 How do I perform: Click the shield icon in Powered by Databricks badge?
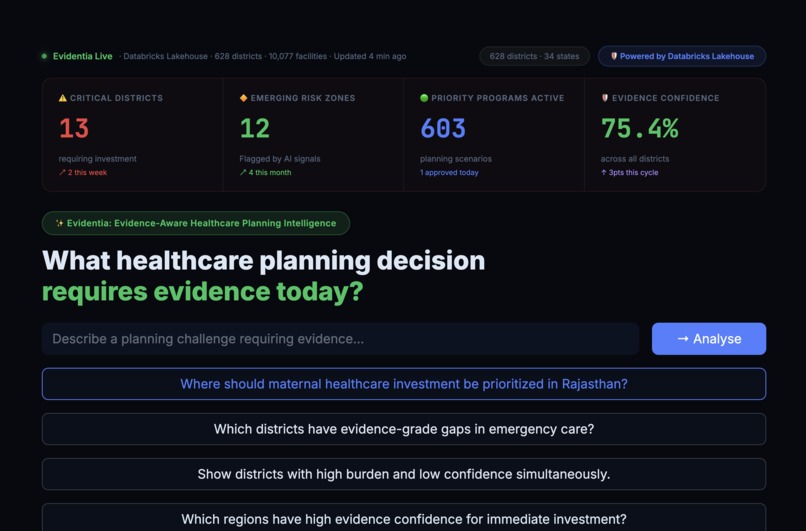point(614,56)
